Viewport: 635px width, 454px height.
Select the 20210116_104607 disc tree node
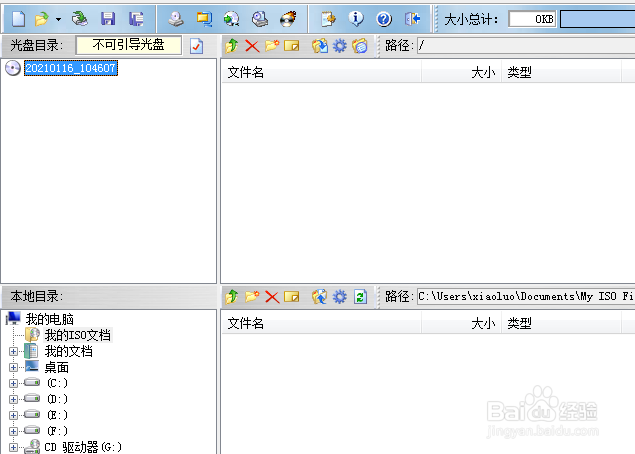point(71,68)
